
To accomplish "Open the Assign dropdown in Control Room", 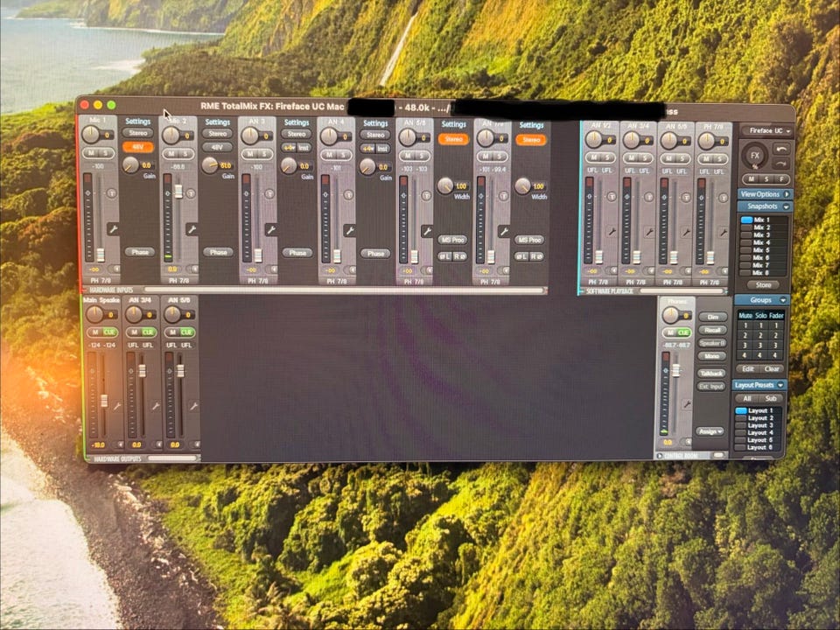I will [710, 431].
